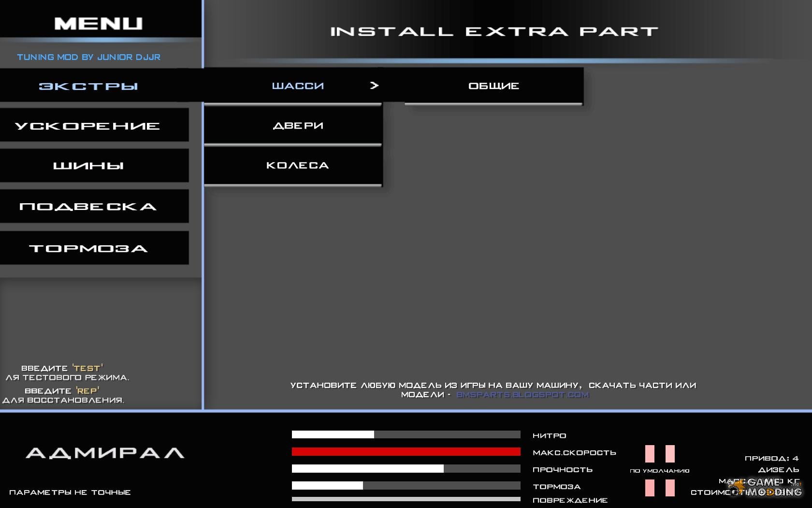Image resolution: width=812 pixels, height=508 pixels.
Task: Open the ШИНЫ tuning section
Action: [88, 166]
